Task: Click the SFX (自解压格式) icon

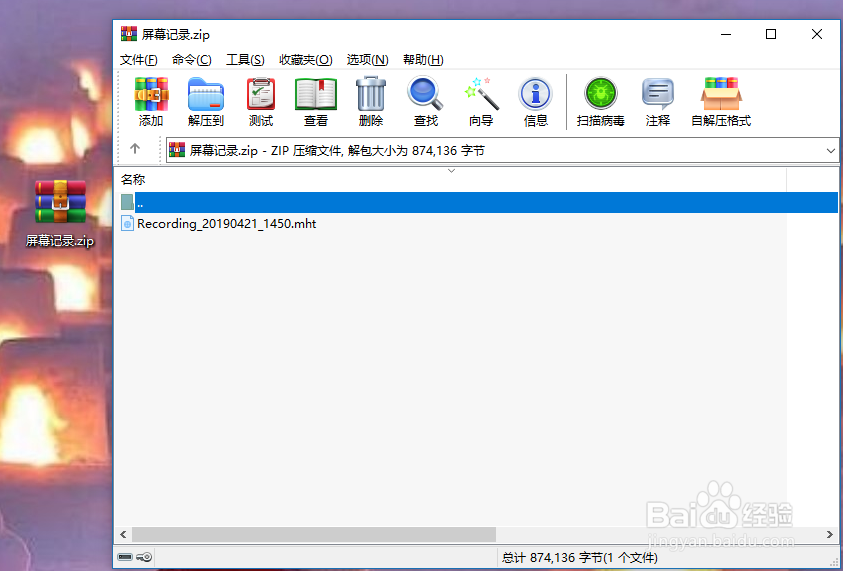Action: (x=721, y=102)
